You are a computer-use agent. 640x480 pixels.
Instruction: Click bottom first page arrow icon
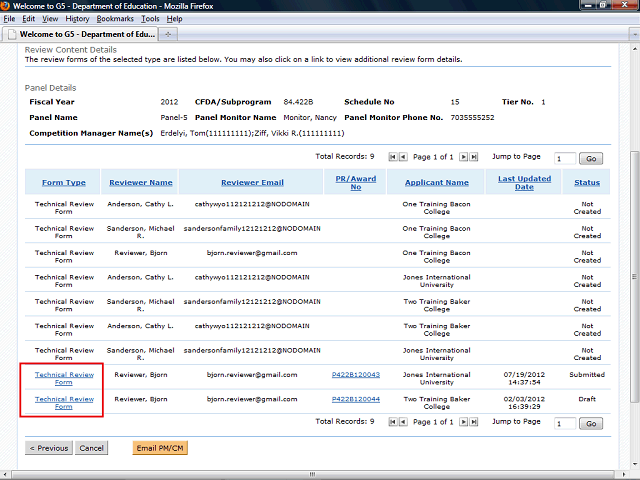pos(393,422)
